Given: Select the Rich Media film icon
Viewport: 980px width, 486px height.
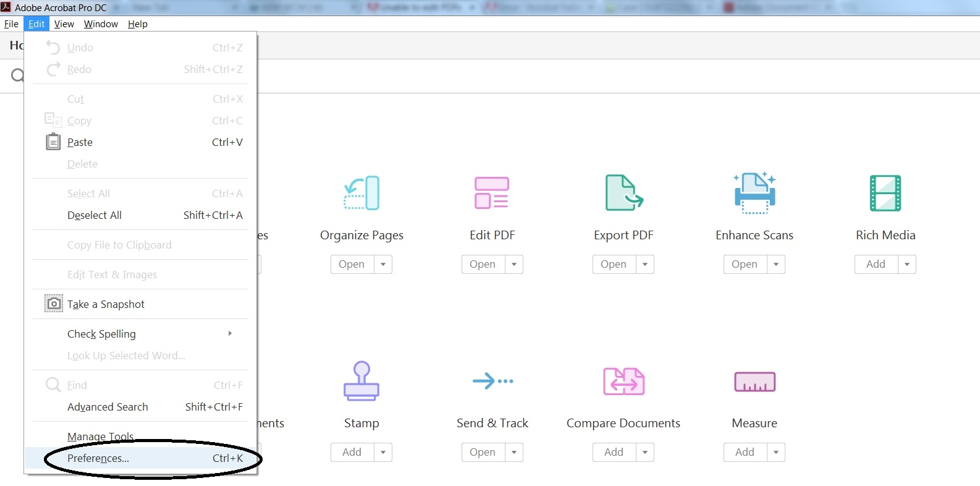Looking at the screenshot, I should [x=885, y=193].
